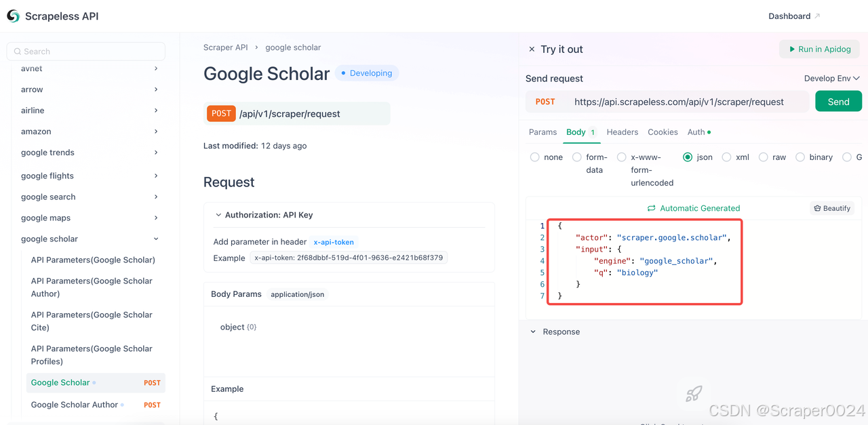Expand the google maps group
Image resolution: width=868 pixels, height=425 pixels.
pos(156,218)
